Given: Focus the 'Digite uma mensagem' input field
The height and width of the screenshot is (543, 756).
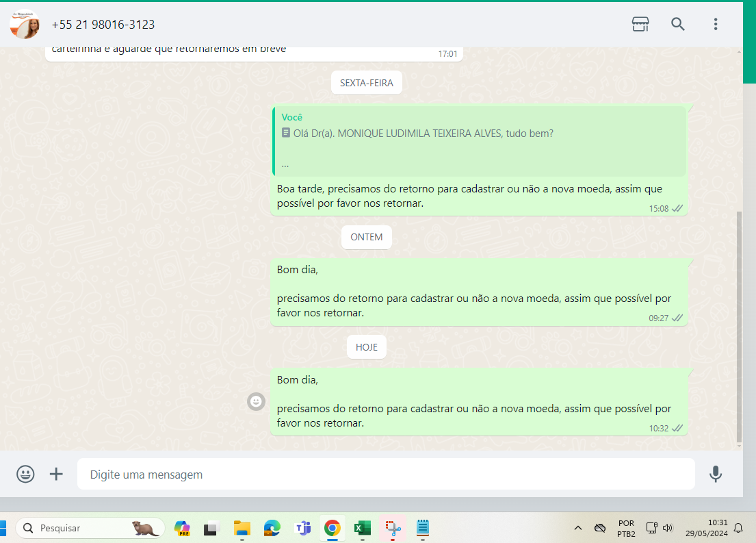Looking at the screenshot, I should tap(386, 475).
